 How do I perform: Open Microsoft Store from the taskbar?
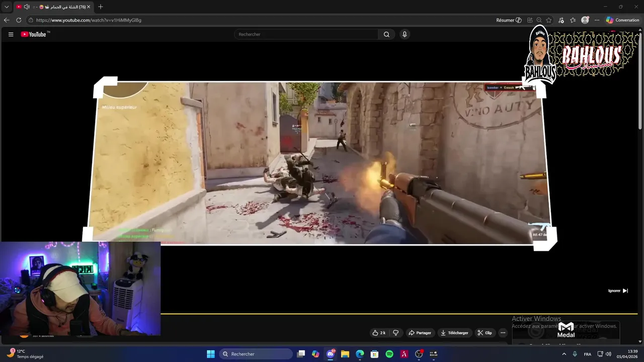click(374, 354)
